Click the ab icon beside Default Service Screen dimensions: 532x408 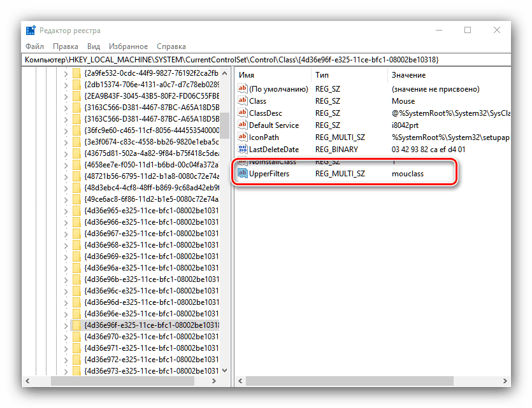coord(243,125)
